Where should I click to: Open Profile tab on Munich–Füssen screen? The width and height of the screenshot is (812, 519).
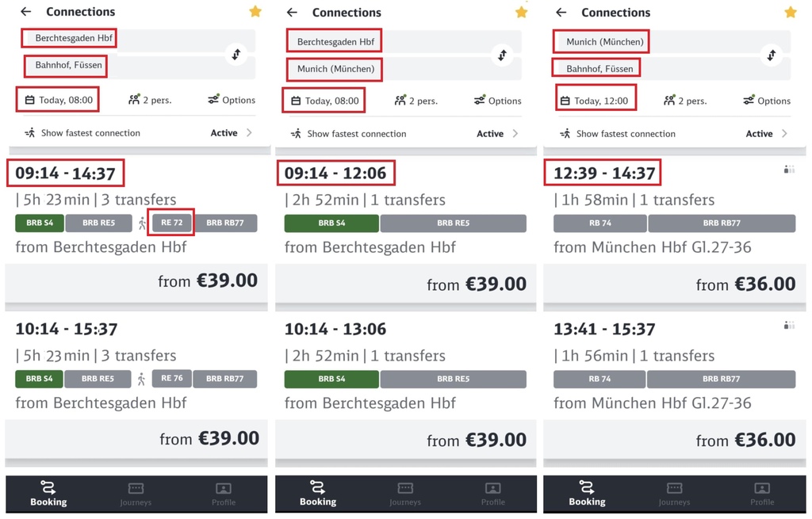pyautogui.click(x=762, y=494)
